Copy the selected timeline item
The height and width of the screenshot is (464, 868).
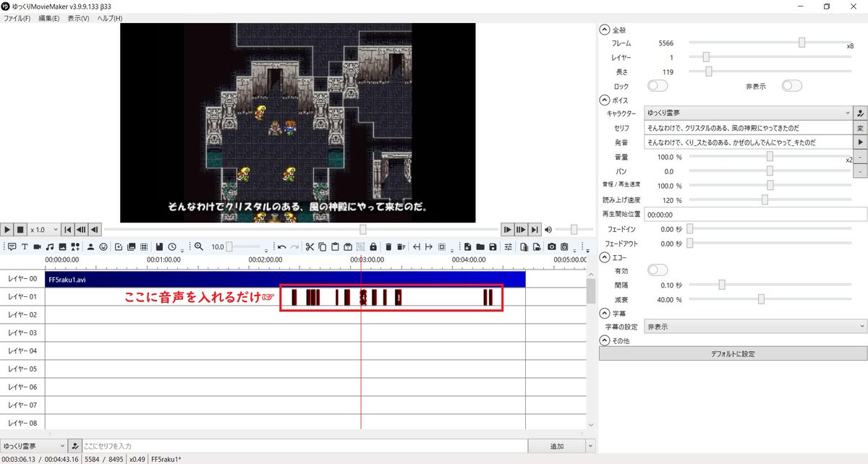tap(323, 246)
